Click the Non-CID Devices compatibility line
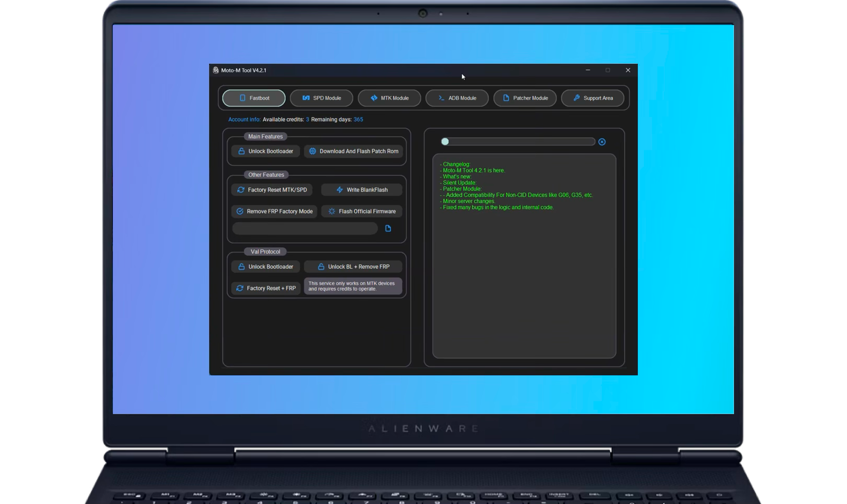 click(516, 195)
